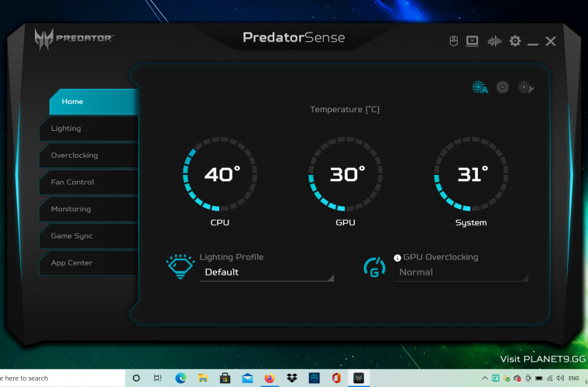
Task: Open the Overclocking tab
Action: tap(89, 156)
